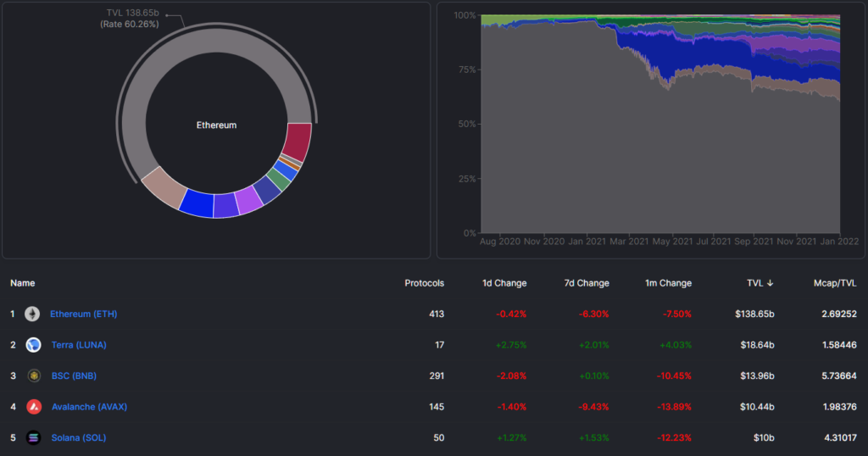
Task: Open the Terra (LUNA) chain link
Action: 78,345
